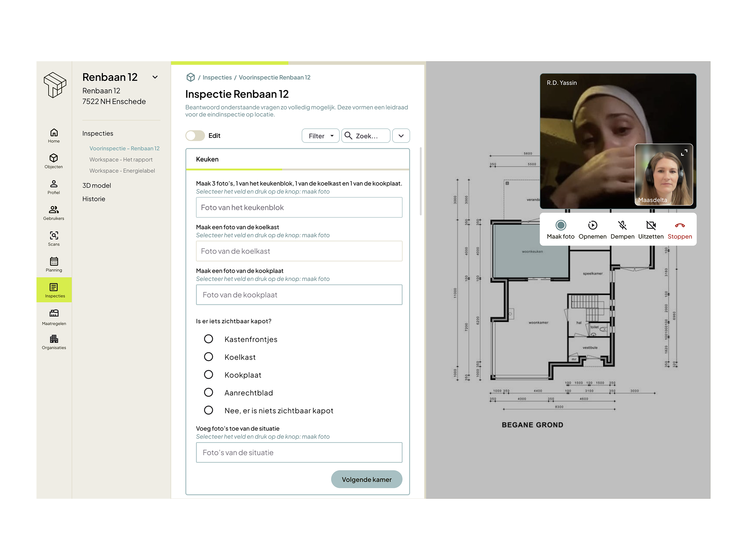Screen dimensions: 747x560
Task: Expand the chevron dropdown next to search
Action: [x=401, y=136]
